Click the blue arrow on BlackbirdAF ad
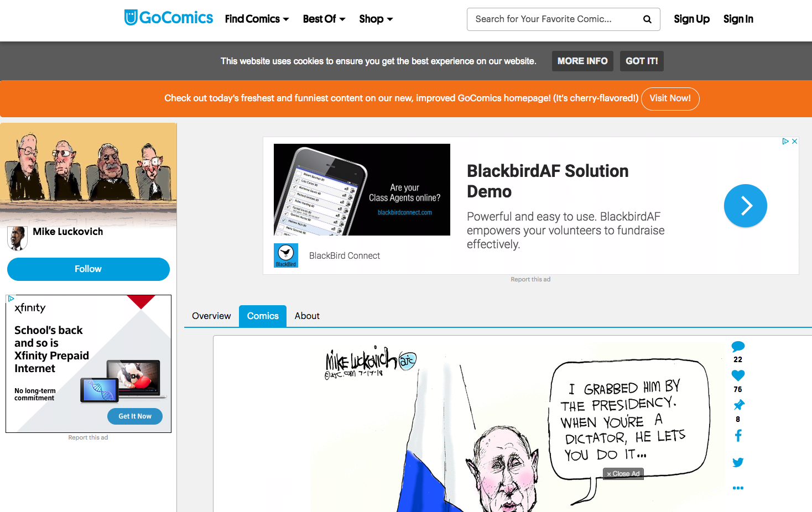The height and width of the screenshot is (512, 812). [745, 206]
